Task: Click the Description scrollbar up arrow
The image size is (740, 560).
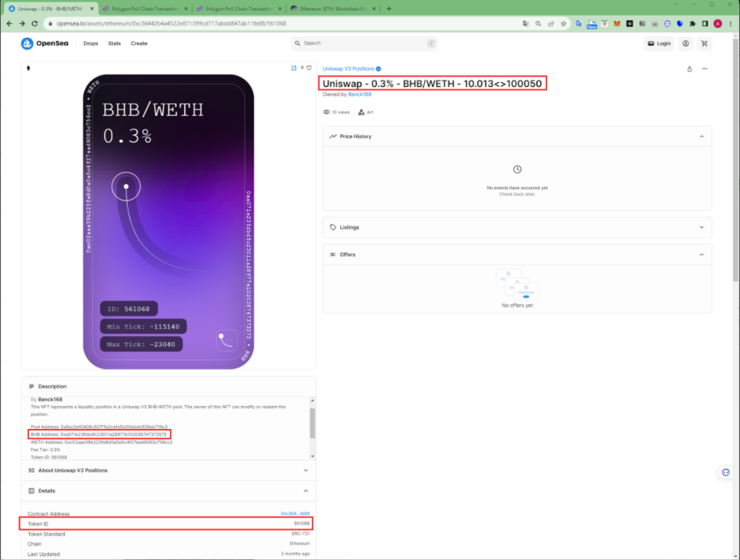Action: pos(312,401)
